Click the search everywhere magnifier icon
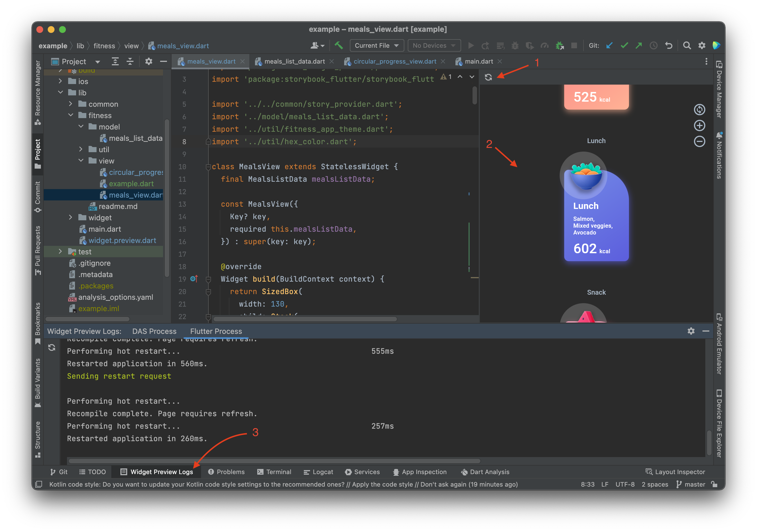 687,45
